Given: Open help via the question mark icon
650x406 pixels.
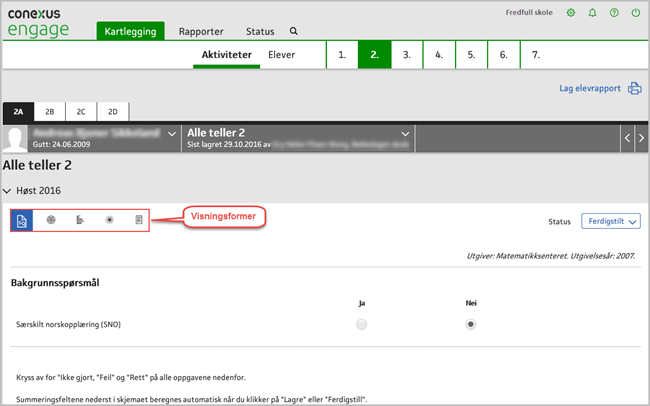Looking at the screenshot, I should 615,13.
